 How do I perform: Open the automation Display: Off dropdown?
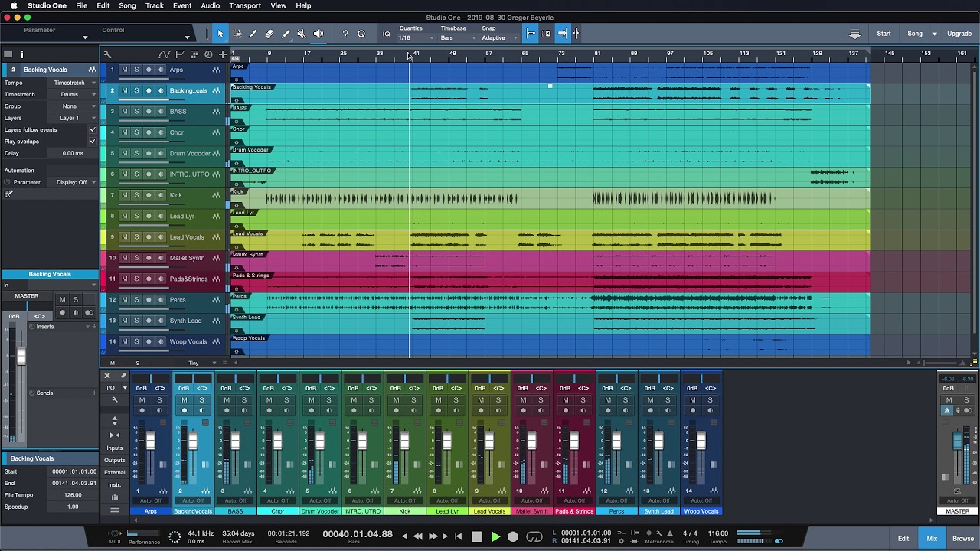point(73,182)
